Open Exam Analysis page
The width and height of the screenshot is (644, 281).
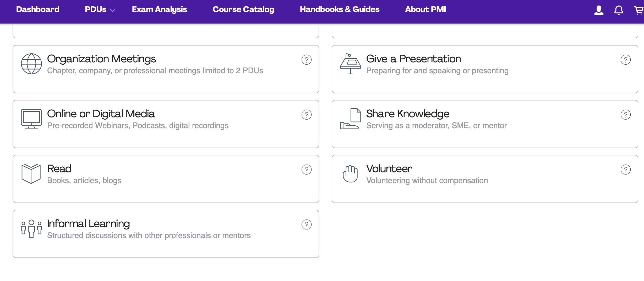pos(159,10)
